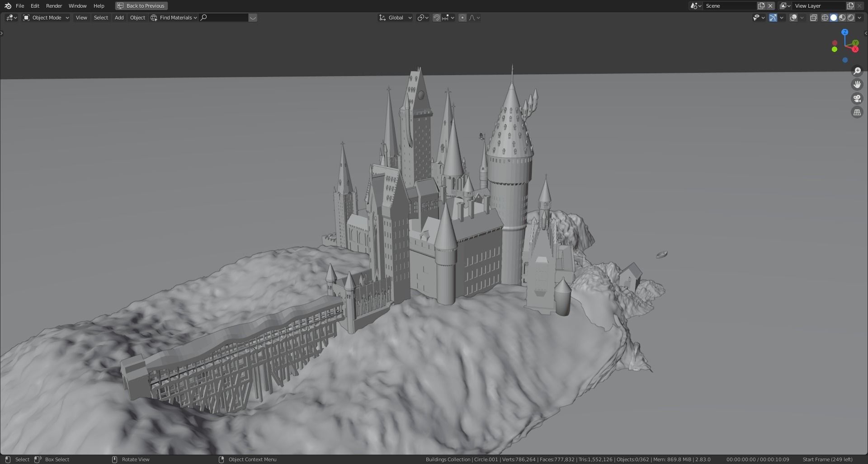868x464 pixels.
Task: Open the shading options dropdown arrow
Action: tap(859, 18)
